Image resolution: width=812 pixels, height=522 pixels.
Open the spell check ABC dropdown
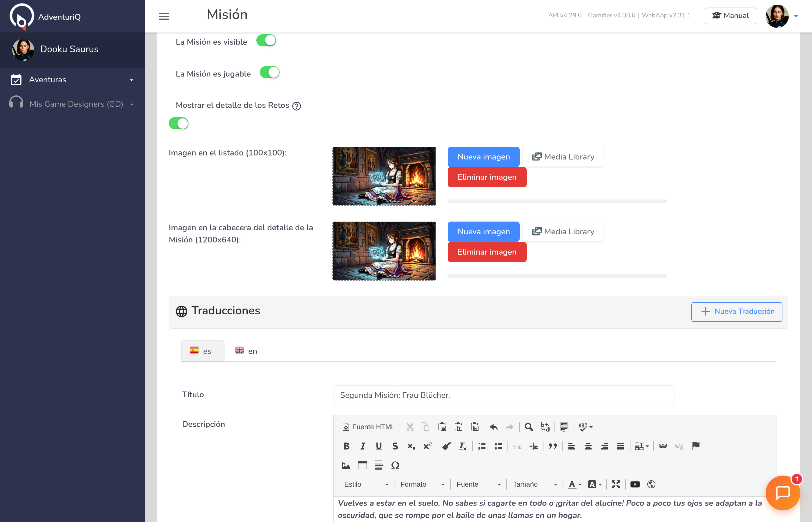click(x=585, y=427)
